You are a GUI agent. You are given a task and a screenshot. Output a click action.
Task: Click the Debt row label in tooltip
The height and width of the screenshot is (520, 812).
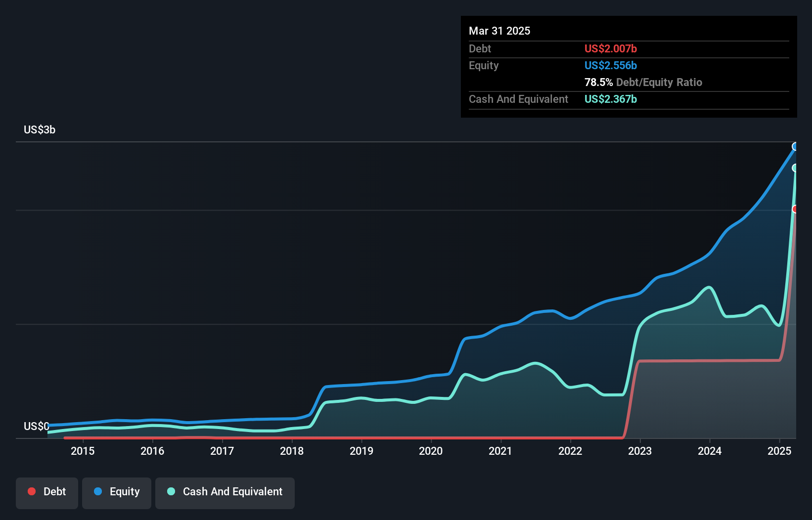(x=480, y=48)
